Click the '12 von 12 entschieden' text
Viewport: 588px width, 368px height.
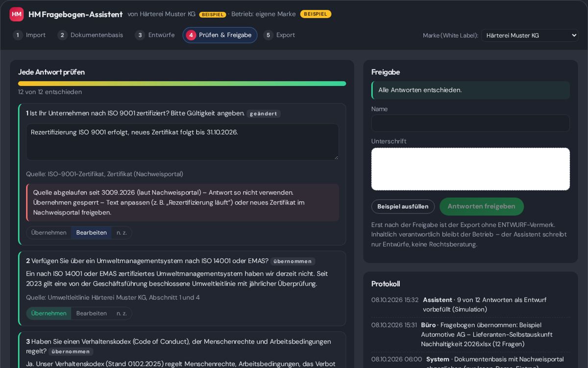tap(50, 92)
